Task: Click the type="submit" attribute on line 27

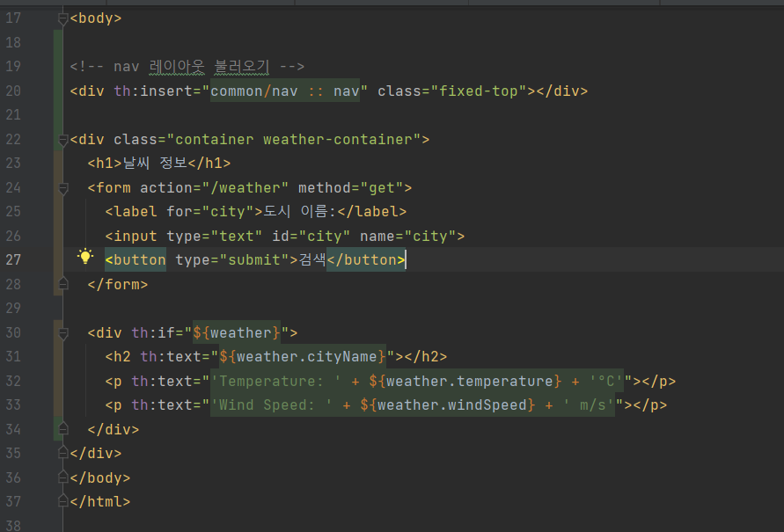Action: pos(232,260)
